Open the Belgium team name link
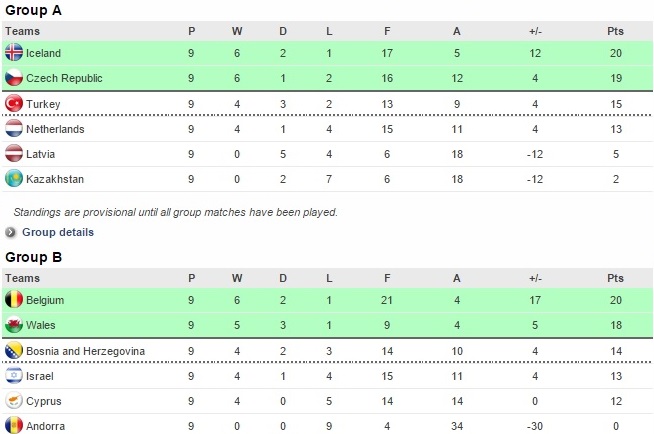Image resolution: width=654 pixels, height=434 pixels. [45, 300]
